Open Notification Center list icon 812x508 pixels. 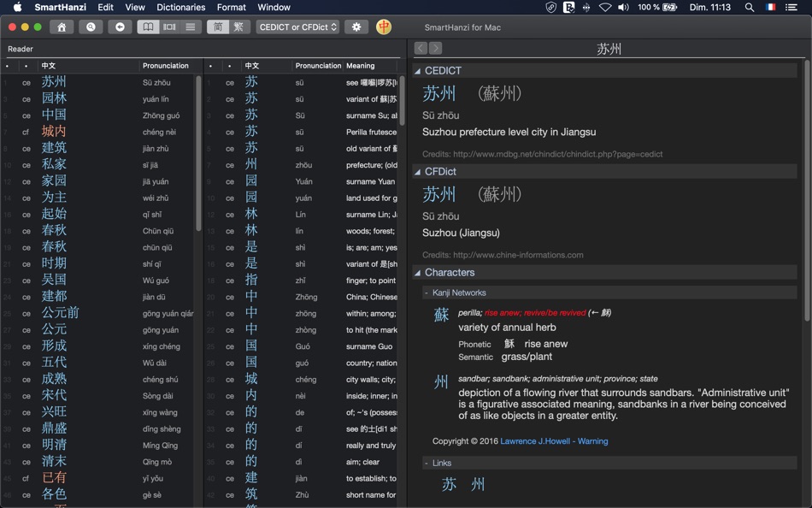[x=791, y=7]
